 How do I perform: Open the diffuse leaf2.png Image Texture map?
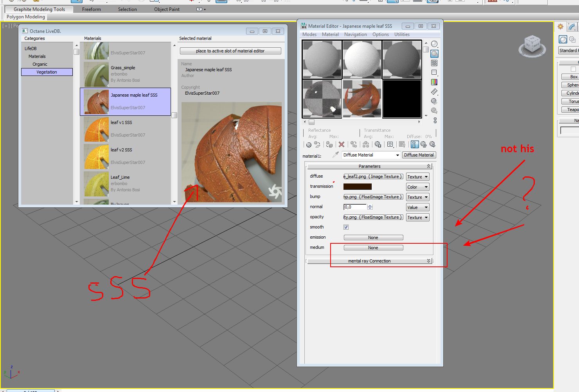click(x=373, y=176)
